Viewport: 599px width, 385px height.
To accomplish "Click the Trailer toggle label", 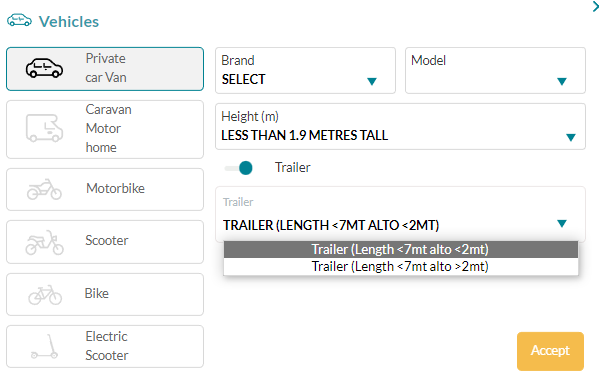I will (x=293, y=167).
